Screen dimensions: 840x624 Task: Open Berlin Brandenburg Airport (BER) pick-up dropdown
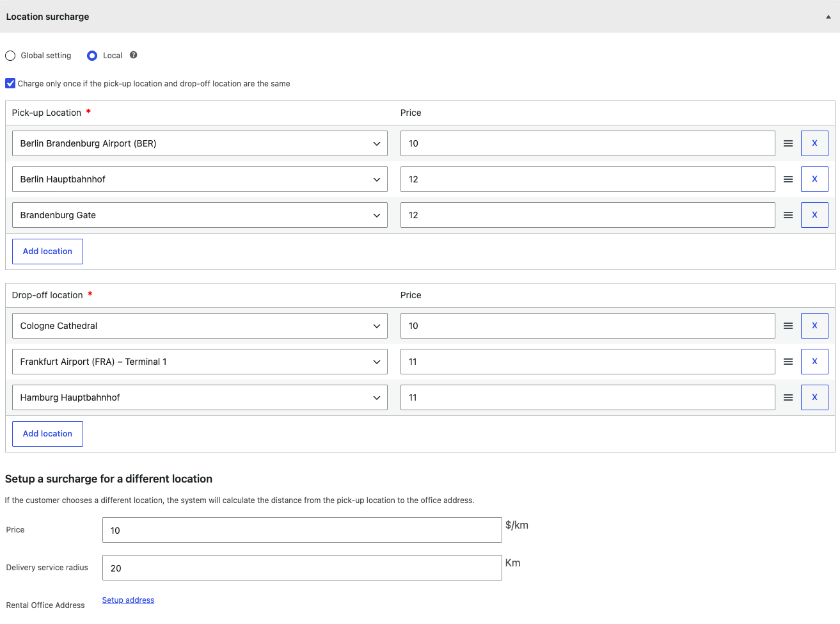click(x=200, y=143)
